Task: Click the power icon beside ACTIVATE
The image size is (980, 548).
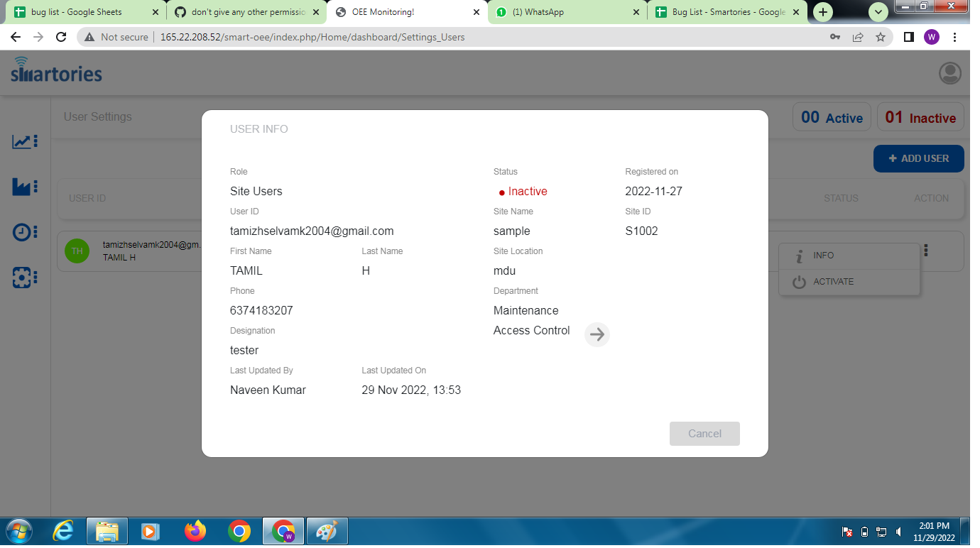Action: click(798, 281)
